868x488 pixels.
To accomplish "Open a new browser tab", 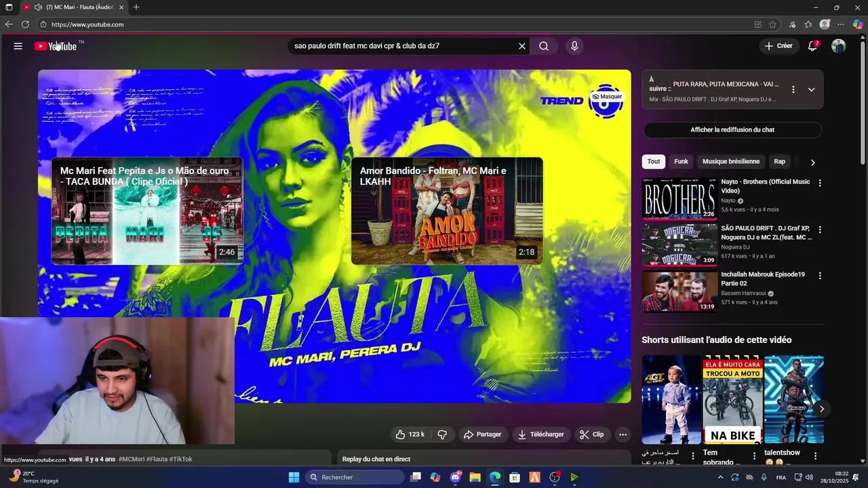I will pyautogui.click(x=136, y=7).
